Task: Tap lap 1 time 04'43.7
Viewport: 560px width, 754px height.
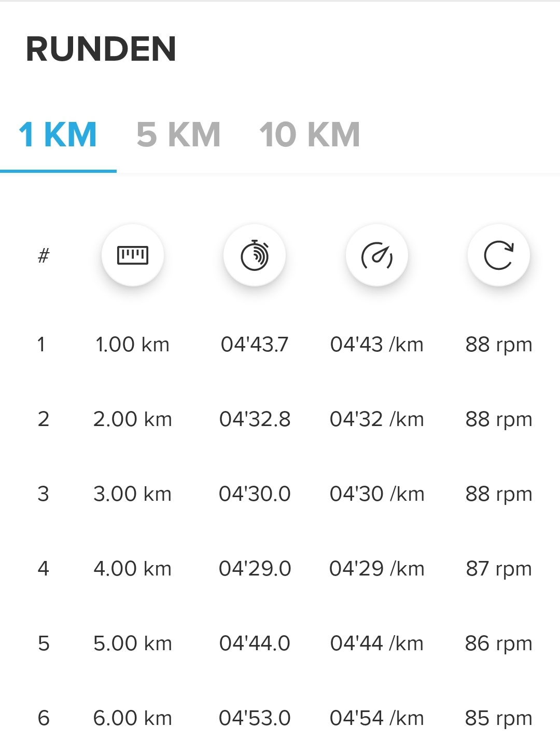Action: (x=255, y=345)
